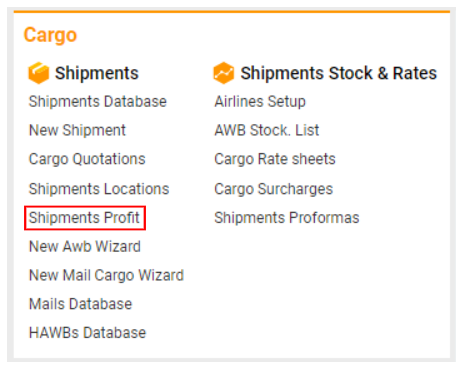Create a New Shipment

point(77,130)
